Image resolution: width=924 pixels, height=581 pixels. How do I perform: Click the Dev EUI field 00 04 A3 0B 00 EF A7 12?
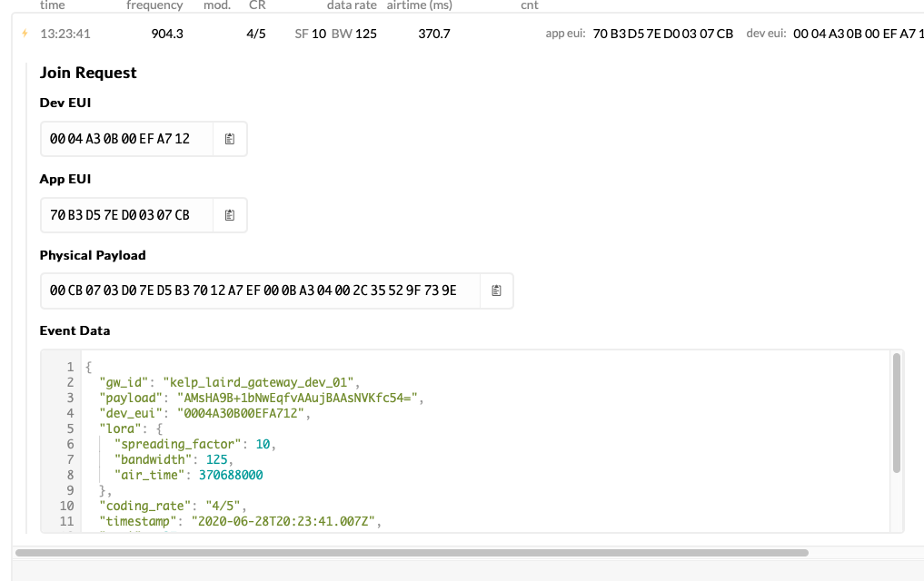(x=126, y=139)
